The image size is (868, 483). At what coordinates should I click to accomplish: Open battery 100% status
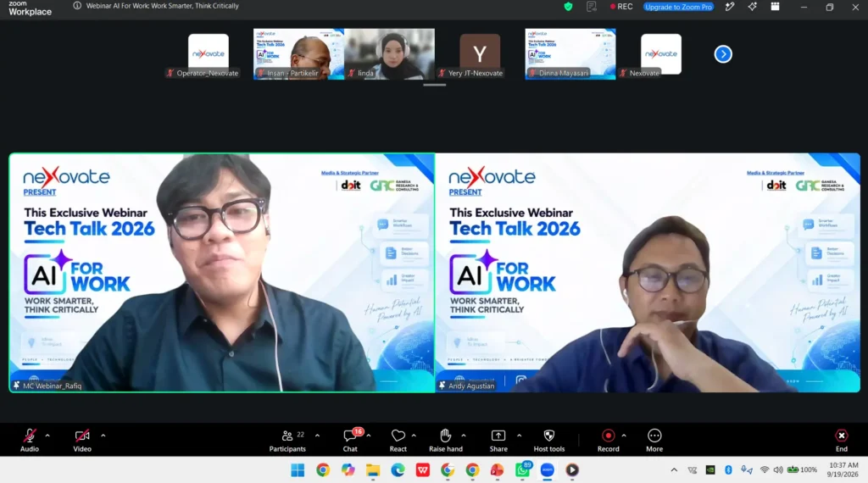pyautogui.click(x=803, y=469)
